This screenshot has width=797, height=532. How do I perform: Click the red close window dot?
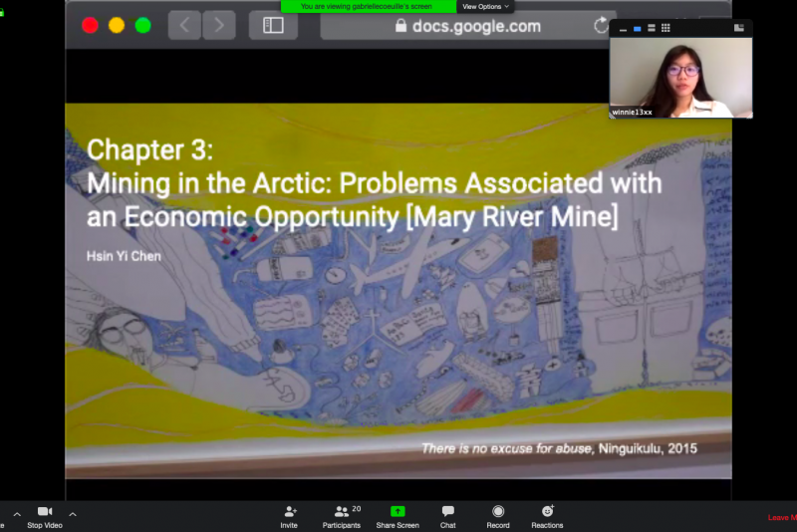(x=90, y=26)
